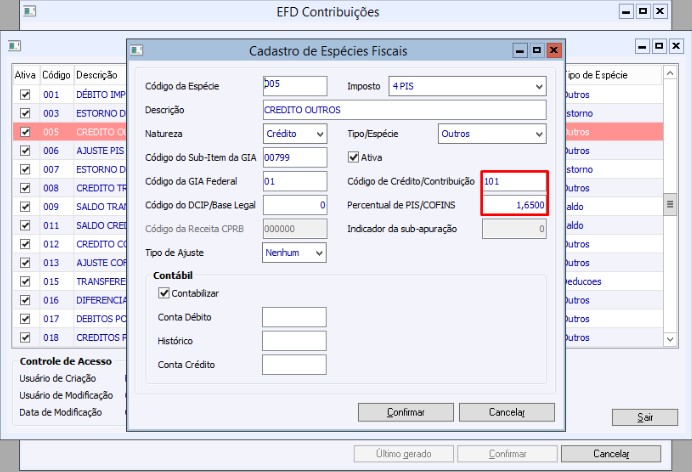Select code 017 in the list
The height and width of the screenshot is (472, 692).
tap(51, 318)
